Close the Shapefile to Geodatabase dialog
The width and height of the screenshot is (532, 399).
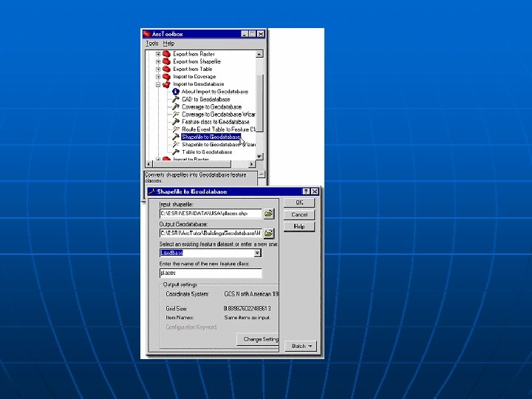point(315,191)
